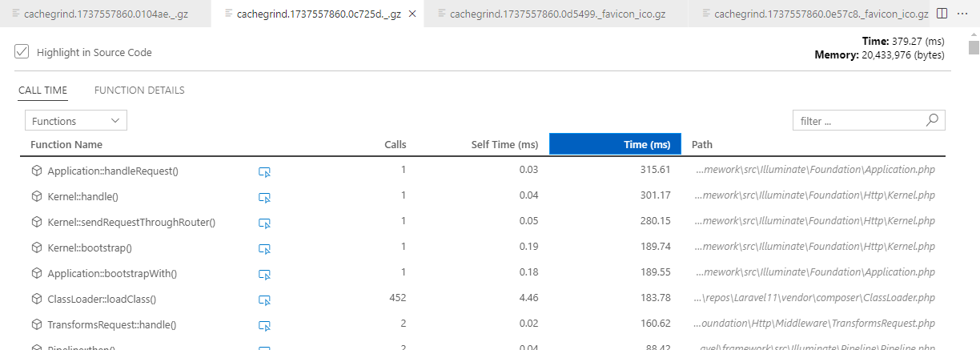Go to source of ClassLoader::loadClass()
Image resolution: width=980 pixels, height=350 pixels.
point(266,300)
